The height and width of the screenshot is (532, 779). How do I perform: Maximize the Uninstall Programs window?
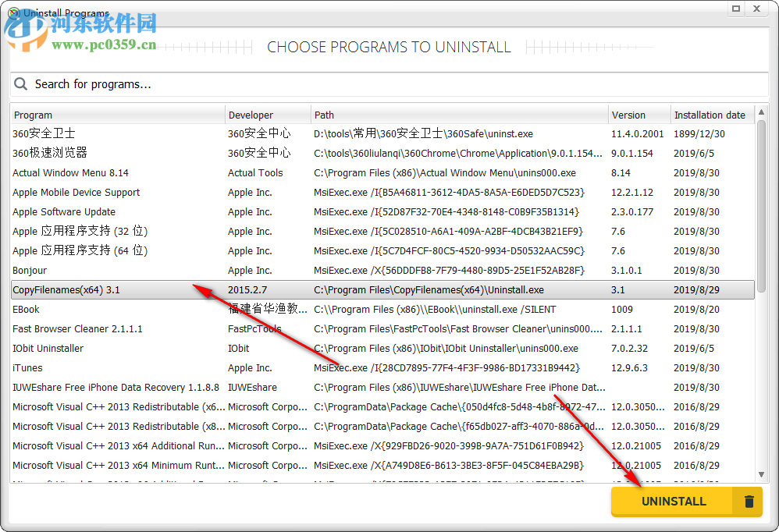click(x=736, y=9)
